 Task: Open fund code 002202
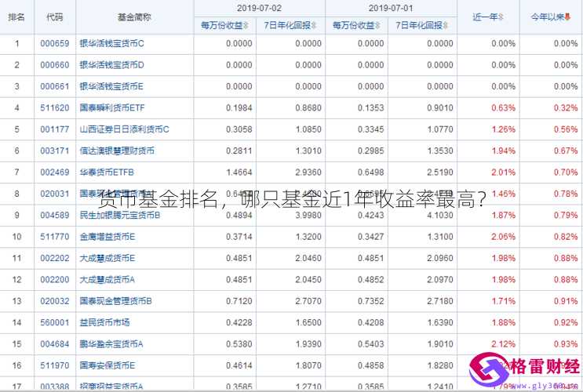pos(55,258)
